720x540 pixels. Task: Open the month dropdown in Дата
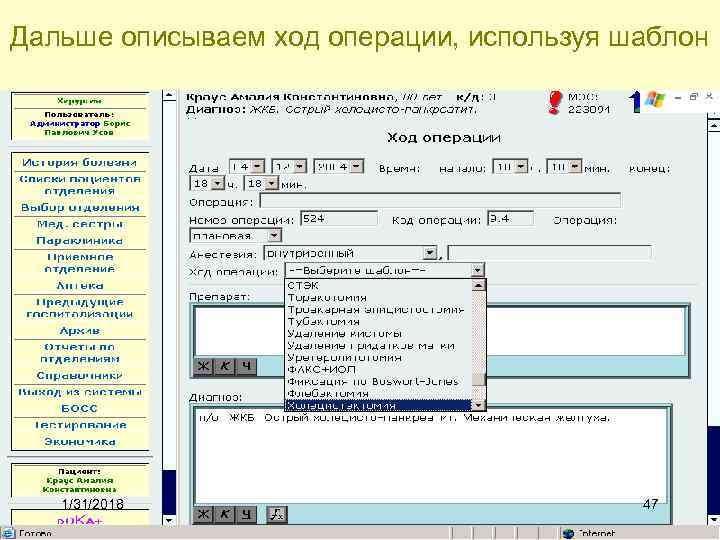pyautogui.click(x=300, y=166)
